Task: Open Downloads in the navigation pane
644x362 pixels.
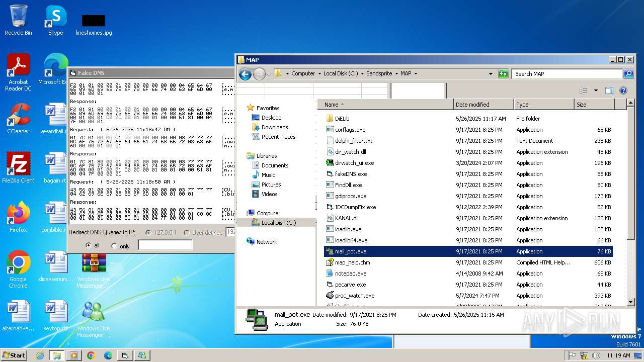Action: (x=275, y=127)
